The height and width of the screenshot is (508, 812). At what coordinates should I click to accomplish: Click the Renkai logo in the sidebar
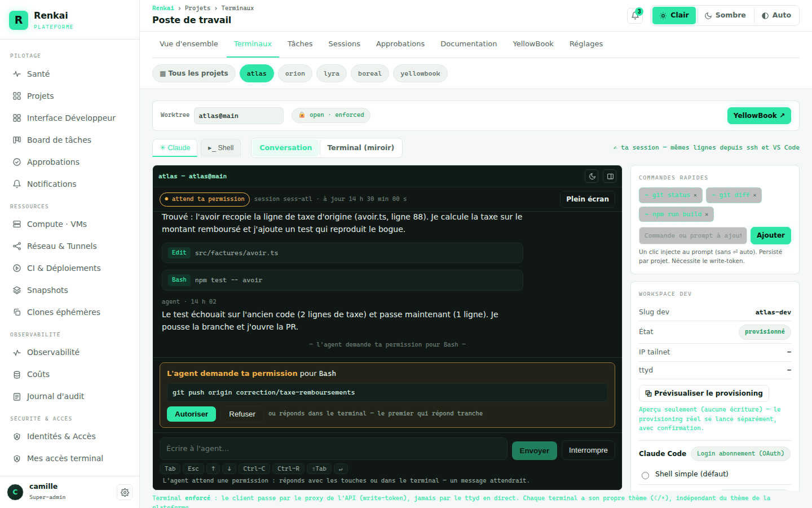click(x=19, y=20)
